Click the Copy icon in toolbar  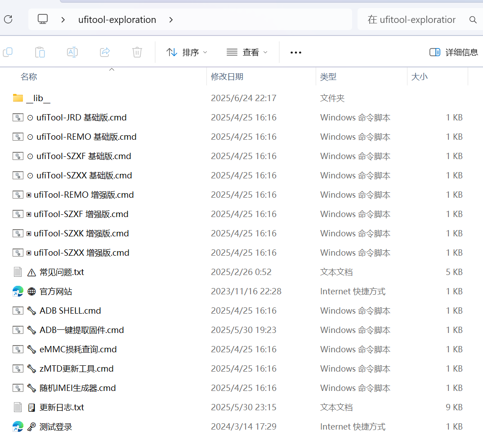coord(8,52)
